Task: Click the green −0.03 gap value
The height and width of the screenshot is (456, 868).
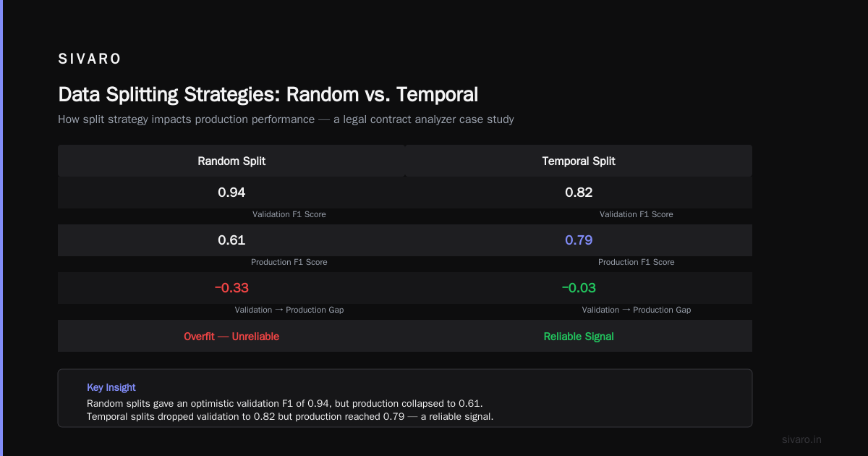Action: (579, 288)
